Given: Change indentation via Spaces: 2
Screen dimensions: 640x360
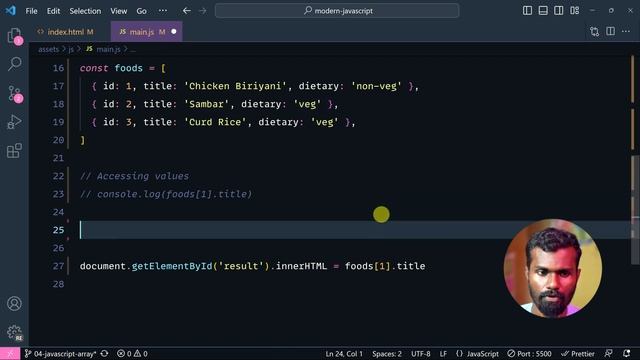Looking at the screenshot, I should [387, 354].
